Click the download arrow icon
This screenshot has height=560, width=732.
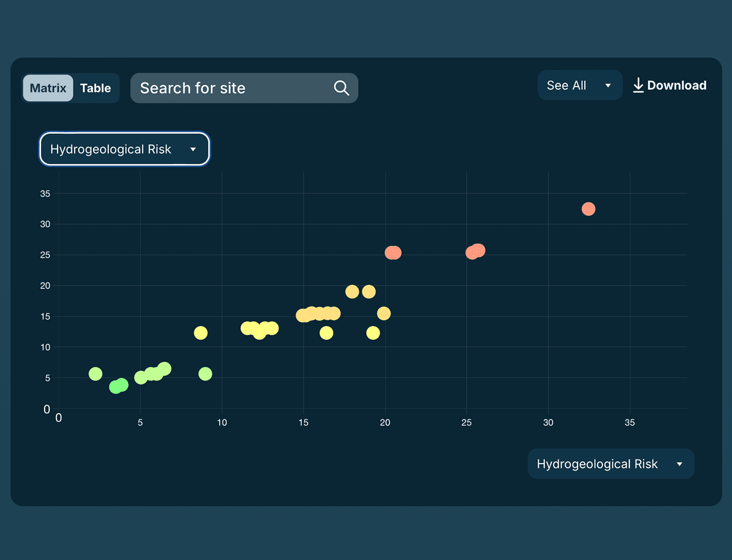638,86
